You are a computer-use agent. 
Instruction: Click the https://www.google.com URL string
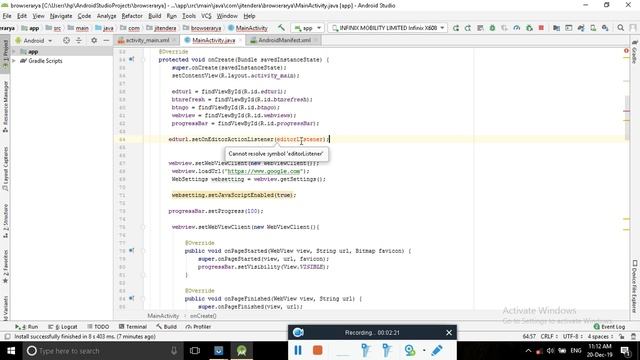click(x=264, y=171)
